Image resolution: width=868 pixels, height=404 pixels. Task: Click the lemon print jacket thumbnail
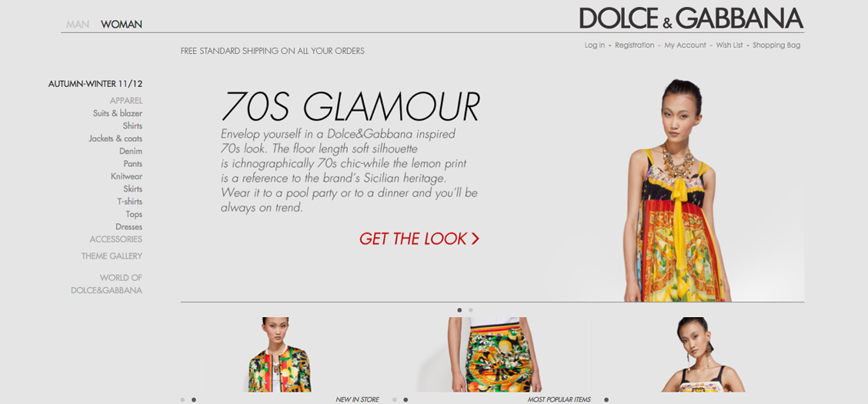(x=279, y=355)
